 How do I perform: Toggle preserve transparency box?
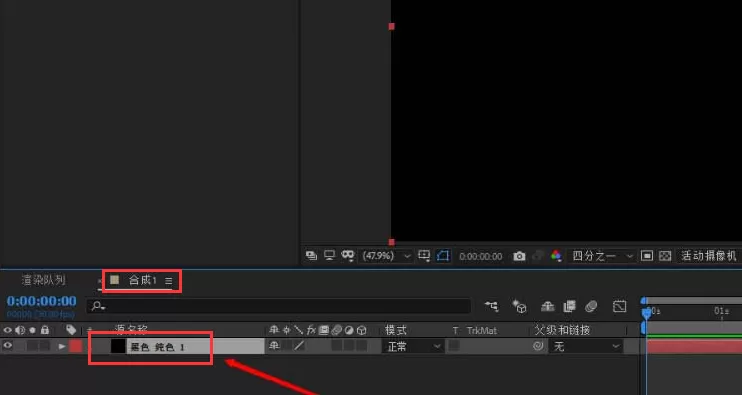pos(454,346)
